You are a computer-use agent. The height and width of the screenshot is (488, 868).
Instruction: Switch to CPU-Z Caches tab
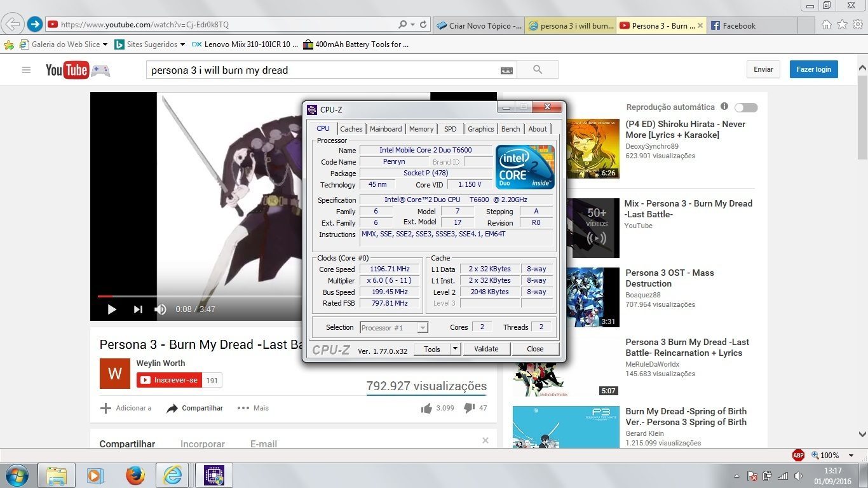coord(351,129)
